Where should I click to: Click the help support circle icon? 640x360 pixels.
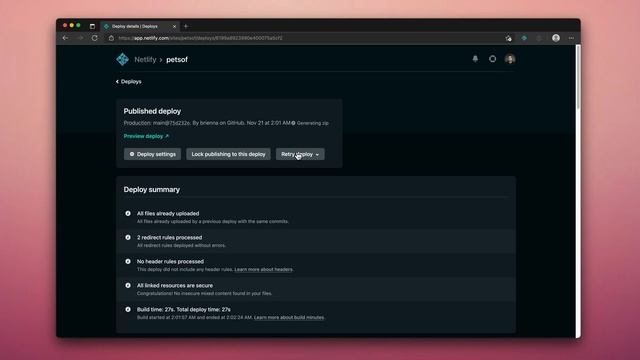[x=493, y=59]
